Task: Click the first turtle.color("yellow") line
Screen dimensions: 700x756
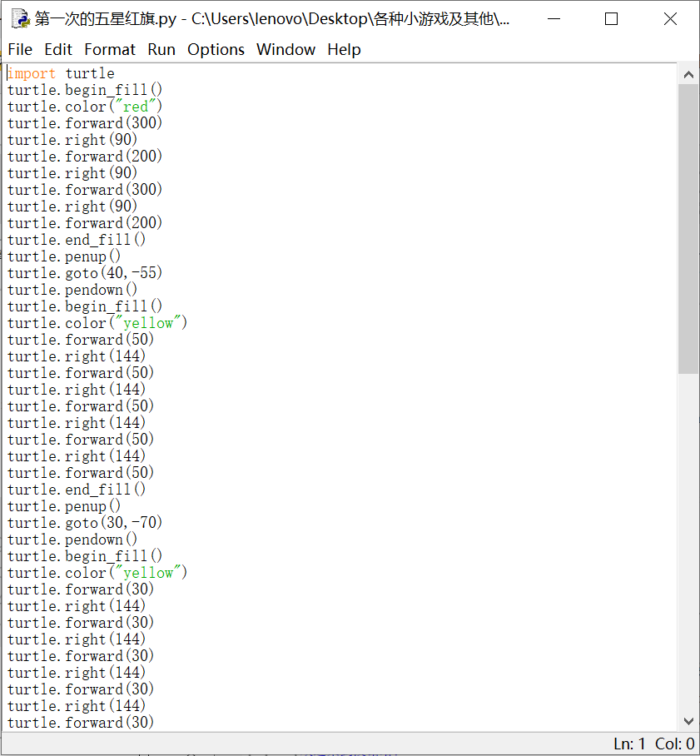Action: click(97, 323)
